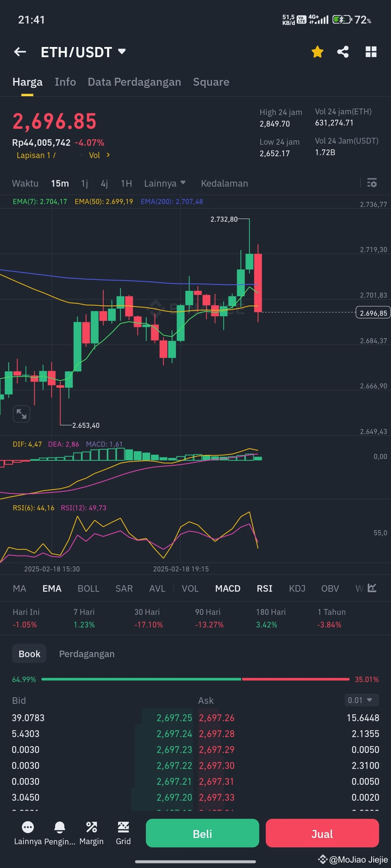Toggle the BOLL indicator
Image resolution: width=391 pixels, height=868 pixels.
(88, 588)
